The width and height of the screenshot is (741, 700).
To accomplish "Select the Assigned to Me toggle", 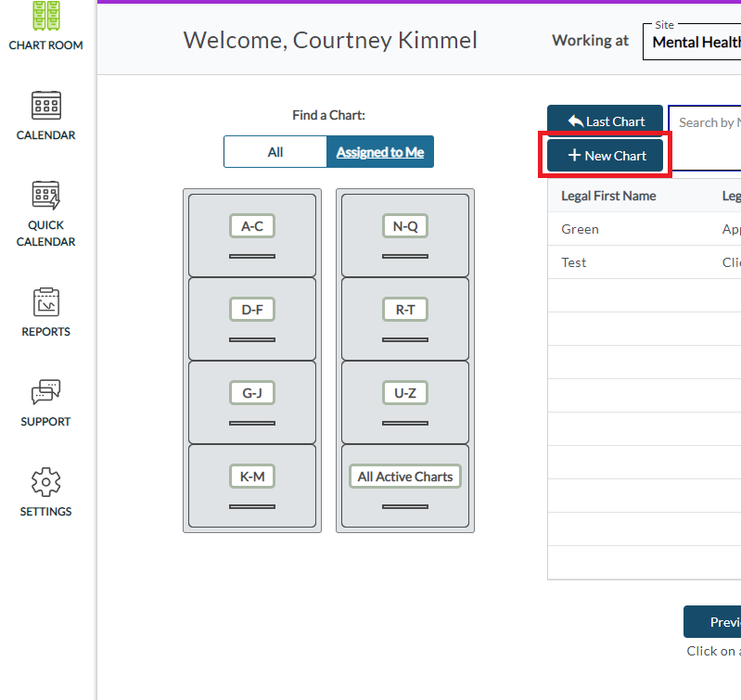I will tap(379, 152).
